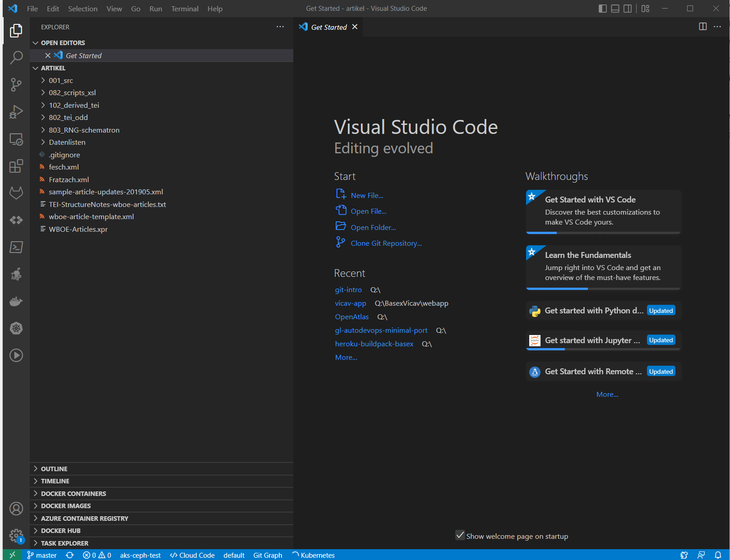The width and height of the screenshot is (730, 560).
Task: Open Learn the Fundamentals walkthrough
Action: (603, 267)
